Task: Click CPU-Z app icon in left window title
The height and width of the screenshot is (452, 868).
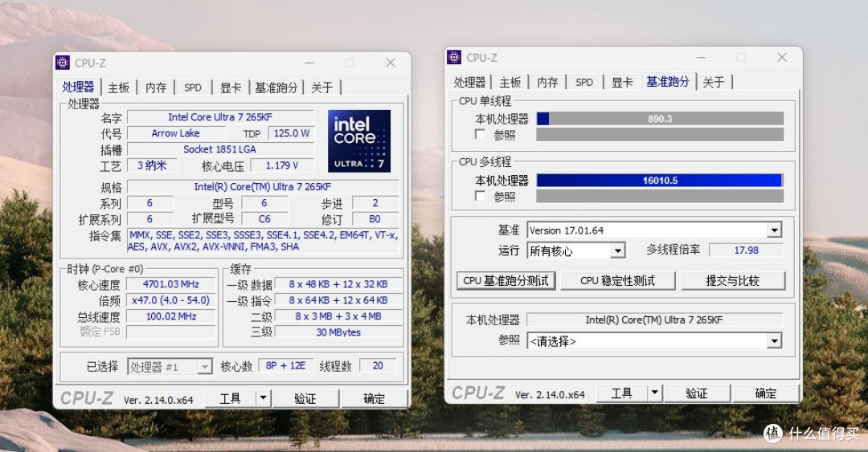Action: [63, 63]
